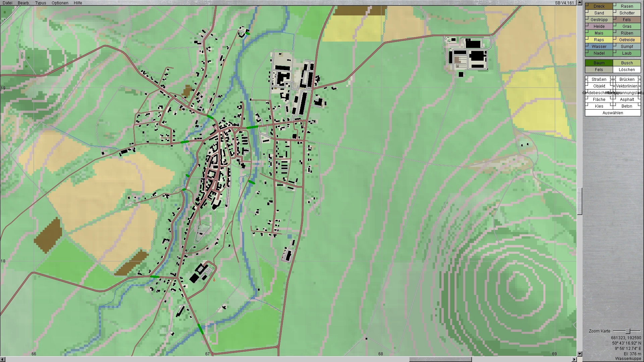Toggle the checkbox left of Kies

click(587, 105)
